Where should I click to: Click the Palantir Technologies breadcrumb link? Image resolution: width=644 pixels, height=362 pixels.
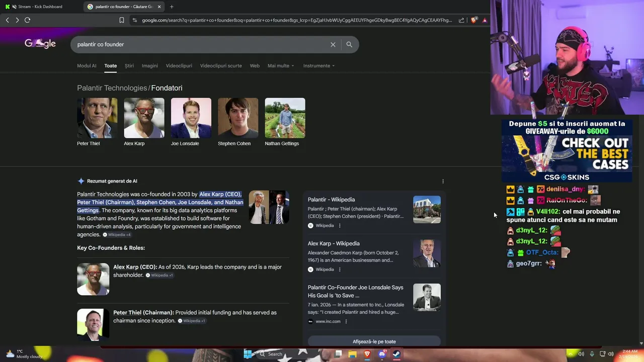[112, 88]
